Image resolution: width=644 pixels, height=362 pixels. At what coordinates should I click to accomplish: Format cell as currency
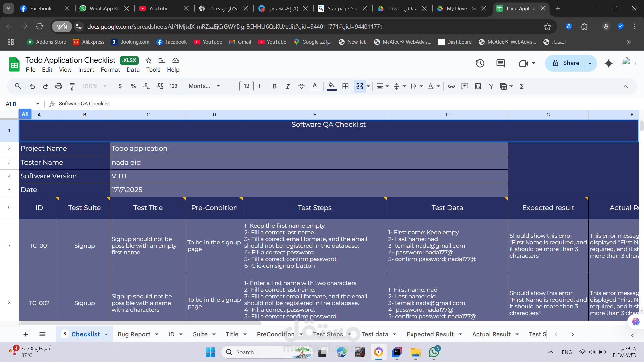tap(120, 86)
